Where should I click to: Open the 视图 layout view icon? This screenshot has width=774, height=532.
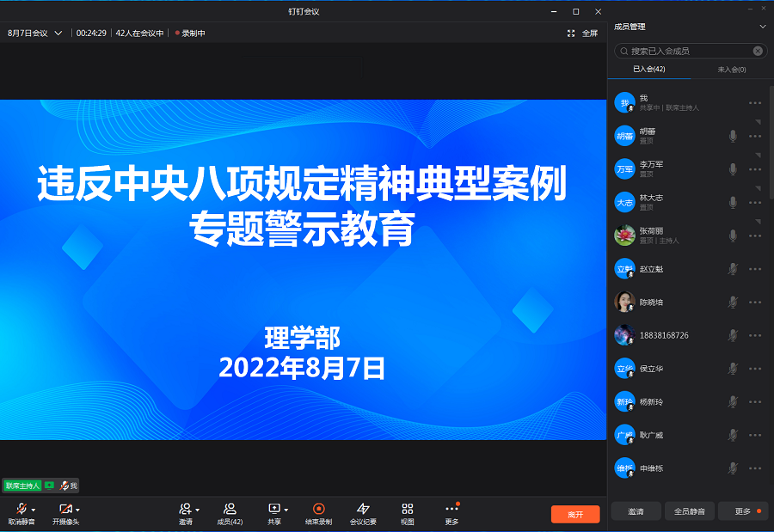(x=408, y=509)
